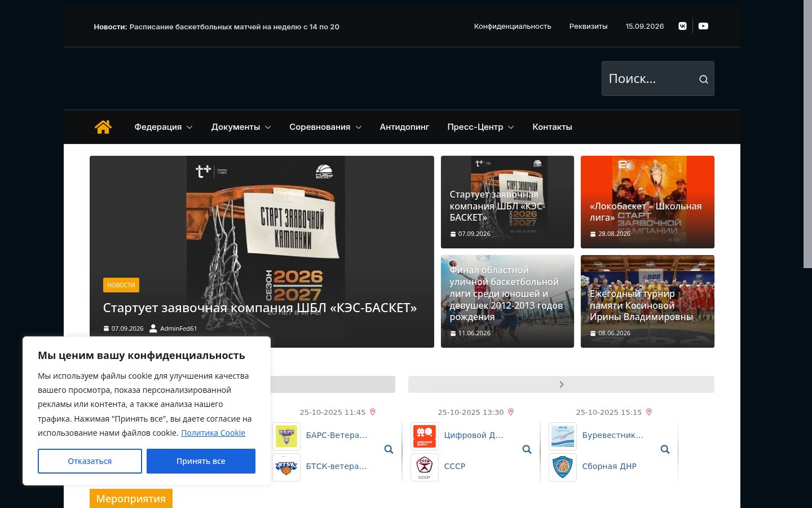The image size is (812, 508).
Task: Decline cookies with Отказаться button
Action: pos(90,461)
